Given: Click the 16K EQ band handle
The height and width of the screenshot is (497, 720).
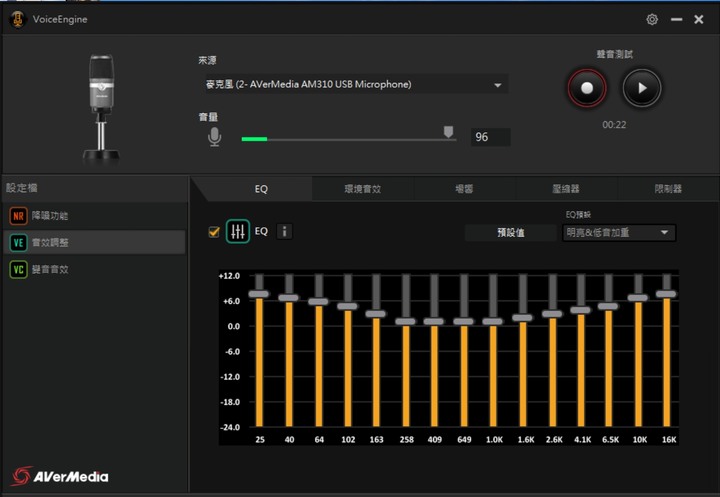Looking at the screenshot, I should [667, 294].
